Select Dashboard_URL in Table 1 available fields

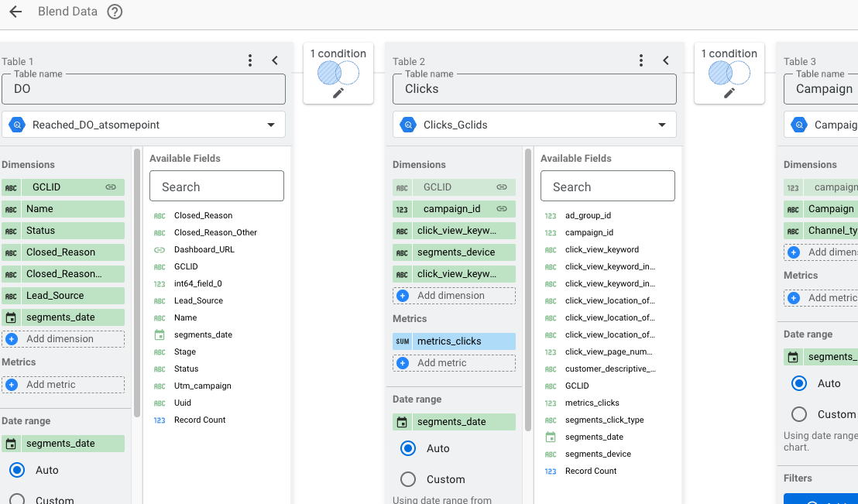[204, 249]
